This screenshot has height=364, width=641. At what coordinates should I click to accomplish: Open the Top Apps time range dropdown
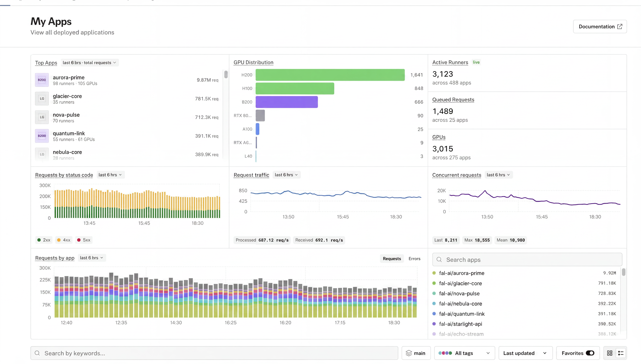90,62
